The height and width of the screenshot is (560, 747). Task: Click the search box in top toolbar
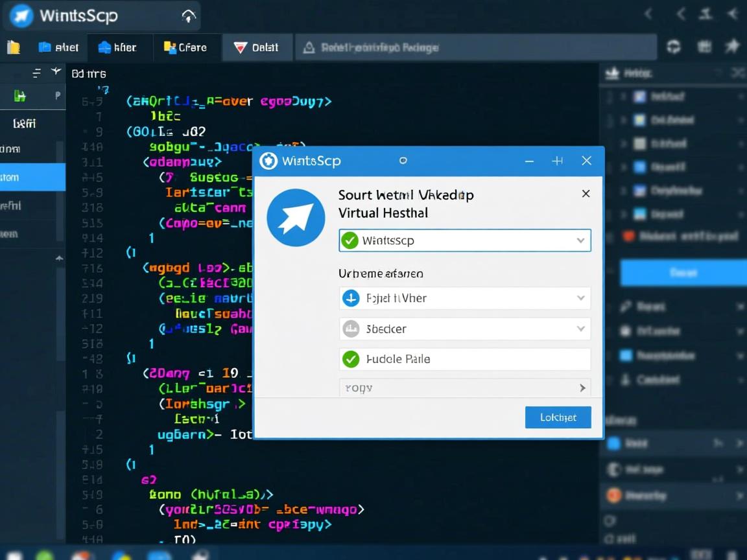pyautogui.click(x=477, y=47)
